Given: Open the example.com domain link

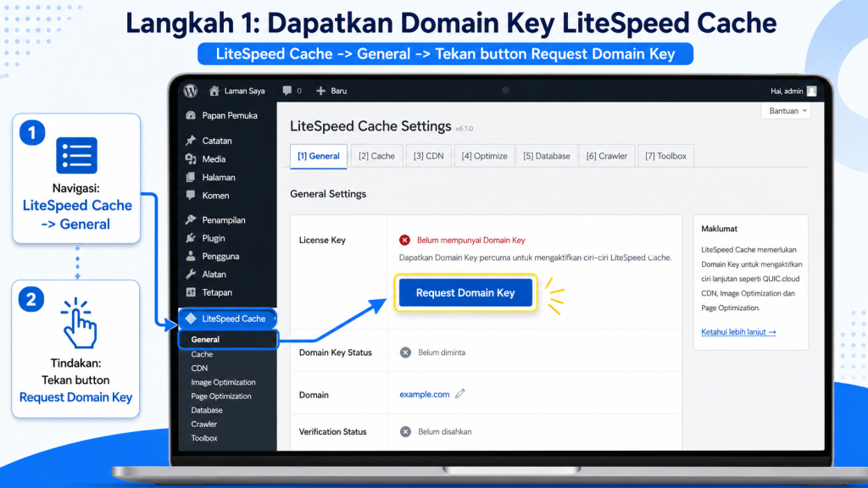Looking at the screenshot, I should point(425,395).
